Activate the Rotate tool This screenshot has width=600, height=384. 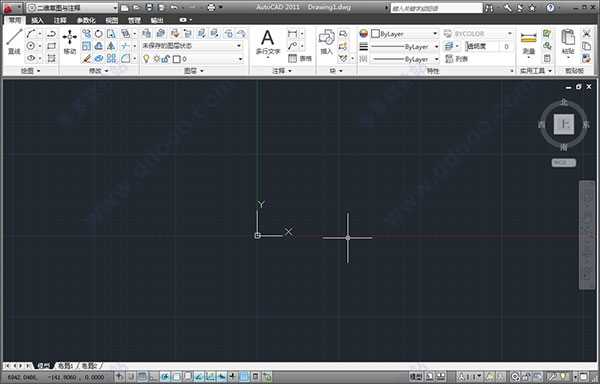99,34
